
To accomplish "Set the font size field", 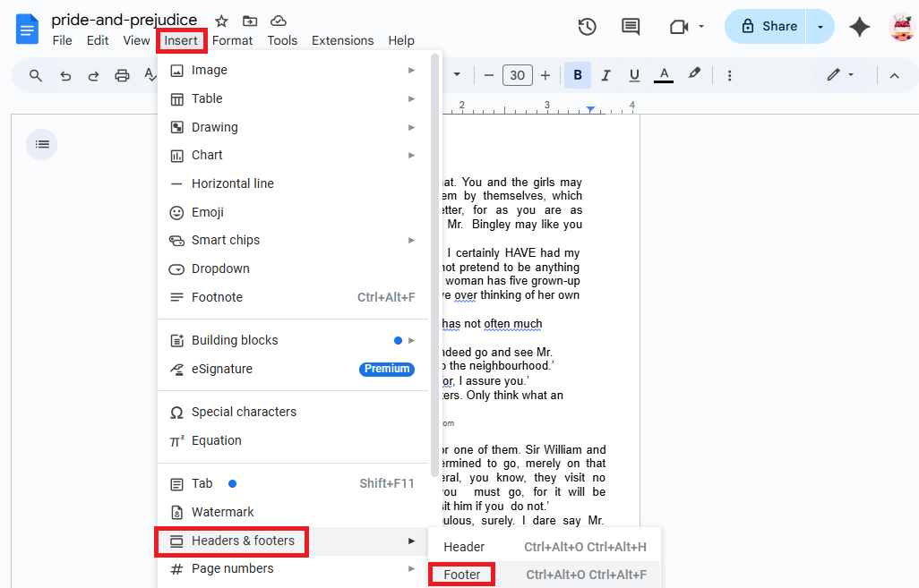I will [517, 75].
